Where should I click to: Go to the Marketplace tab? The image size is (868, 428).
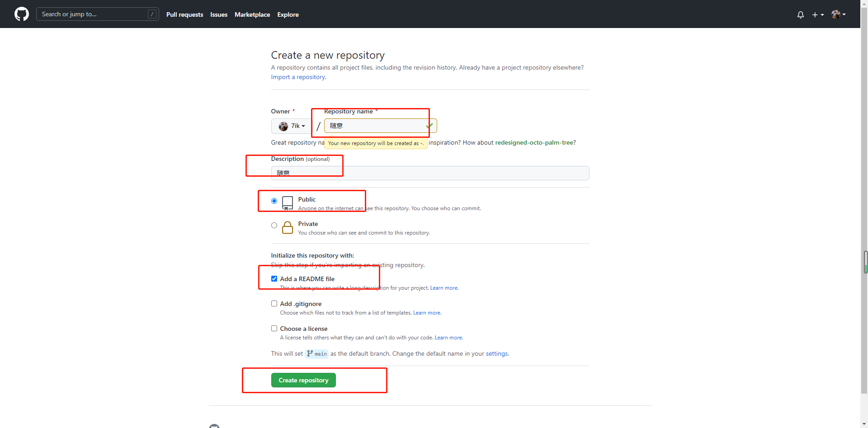tap(252, 14)
